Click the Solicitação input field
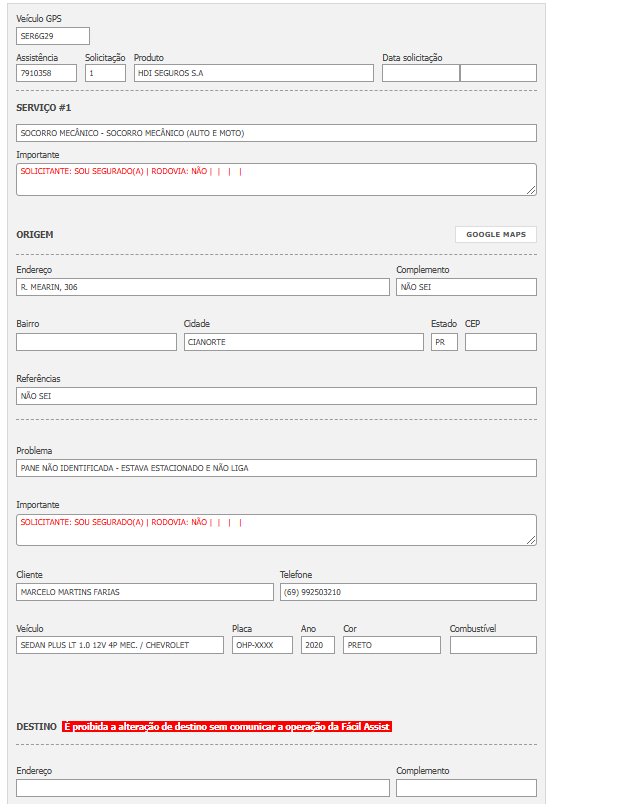Screen dimensions: 633x804 (105, 73)
